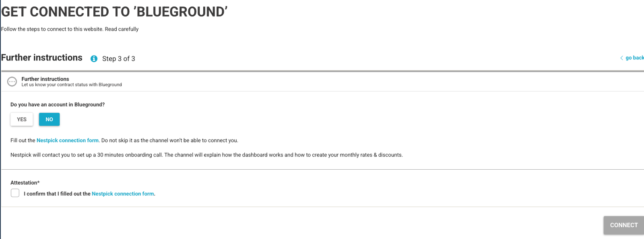Image resolution: width=644 pixels, height=239 pixels.
Task: Click 'Let us know your contract status' subtitle
Action: pyautogui.click(x=72, y=85)
